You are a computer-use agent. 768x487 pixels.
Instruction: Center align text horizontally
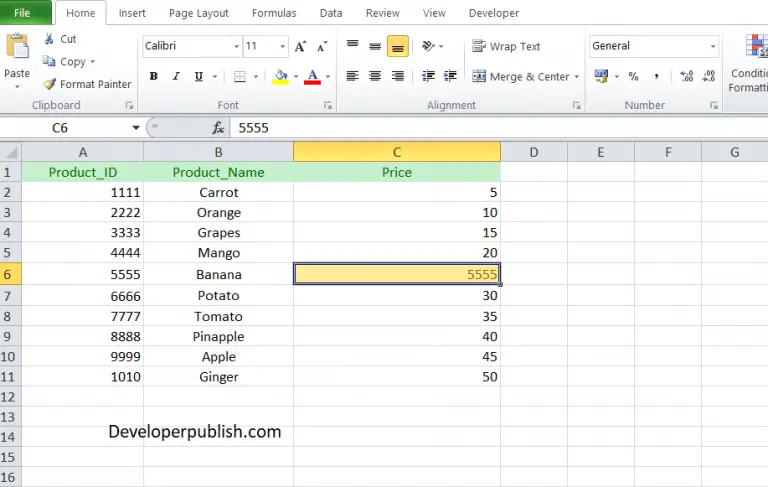[375, 77]
